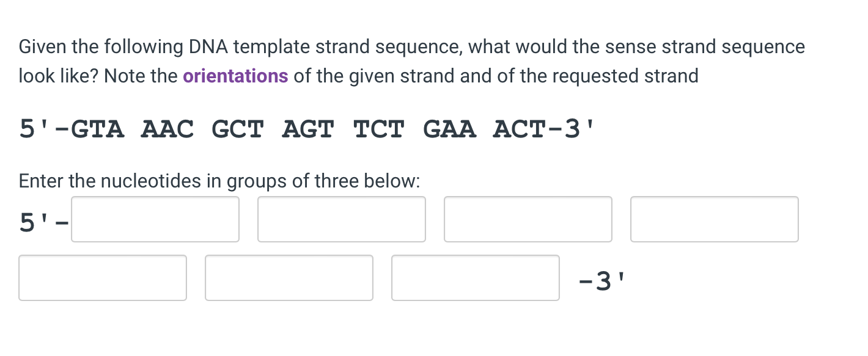Click the GCT codon in template sequence
This screenshot has height=356, width=868.
pos(238,129)
